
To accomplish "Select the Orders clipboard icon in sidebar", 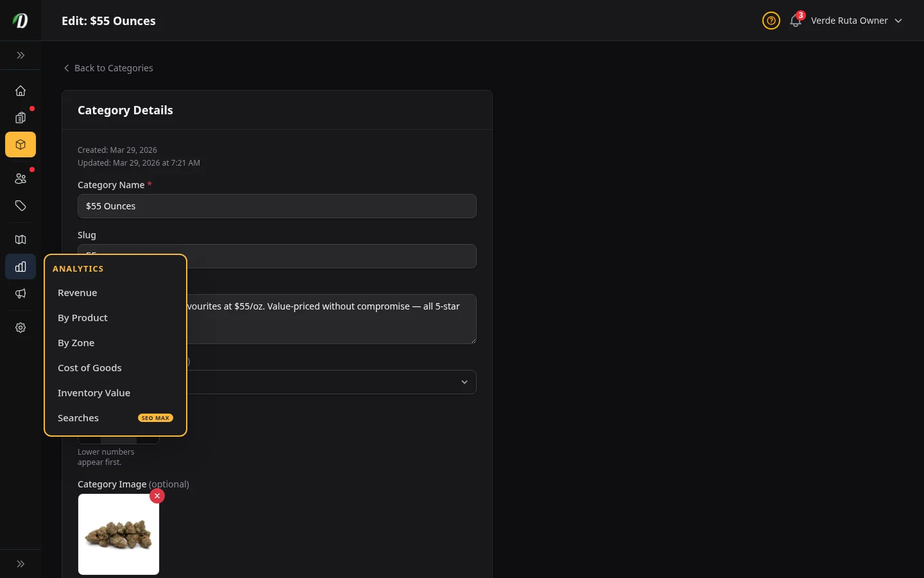I will [21, 118].
